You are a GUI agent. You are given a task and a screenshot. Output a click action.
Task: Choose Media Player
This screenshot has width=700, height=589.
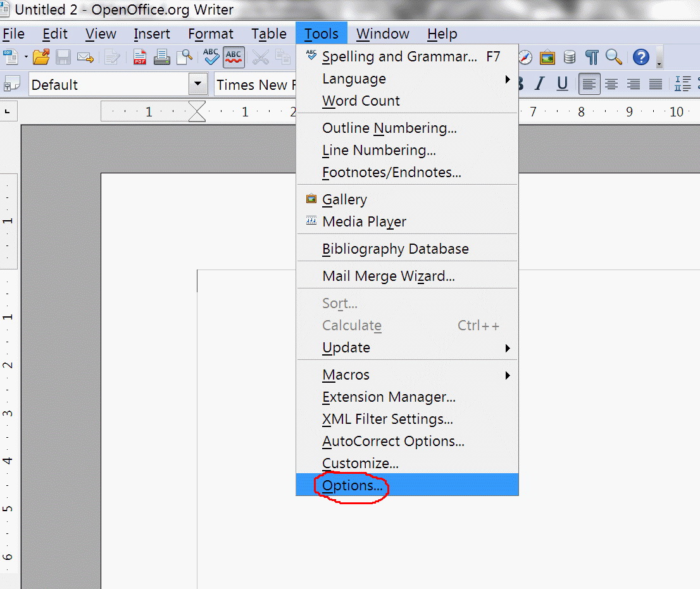click(407, 221)
